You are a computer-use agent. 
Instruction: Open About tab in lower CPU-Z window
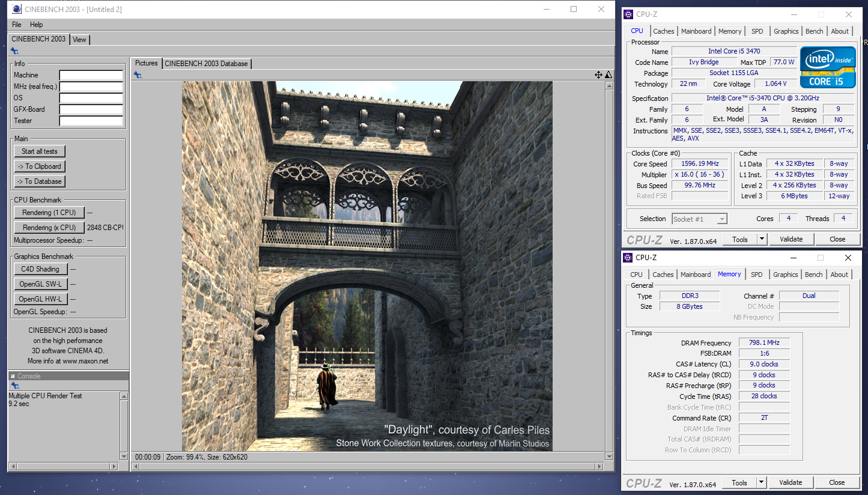pyautogui.click(x=839, y=275)
